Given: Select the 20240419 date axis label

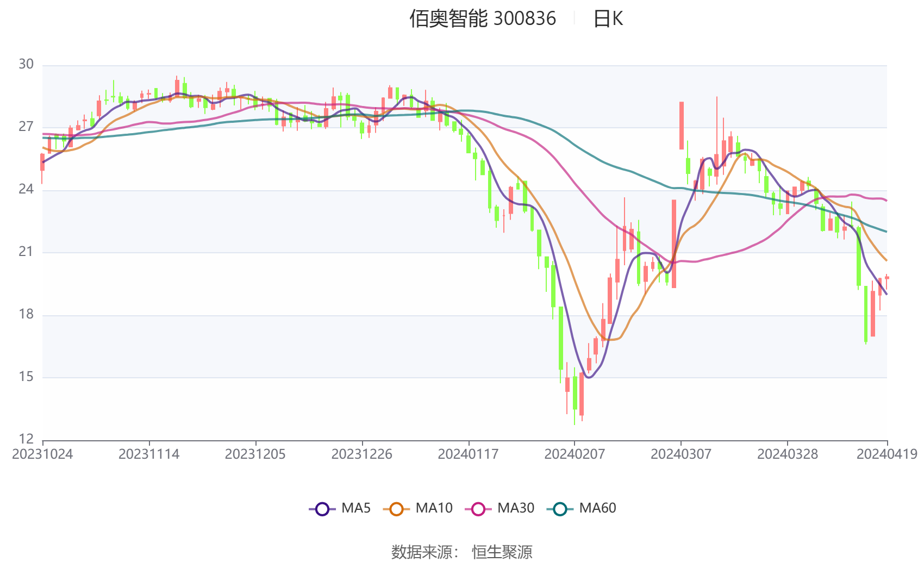Looking at the screenshot, I should tap(887, 454).
